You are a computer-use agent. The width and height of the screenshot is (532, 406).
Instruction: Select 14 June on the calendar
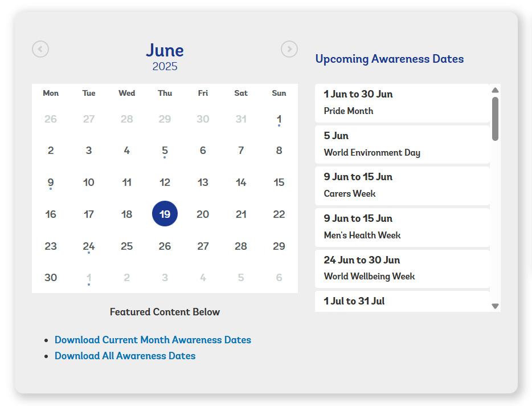(x=241, y=182)
